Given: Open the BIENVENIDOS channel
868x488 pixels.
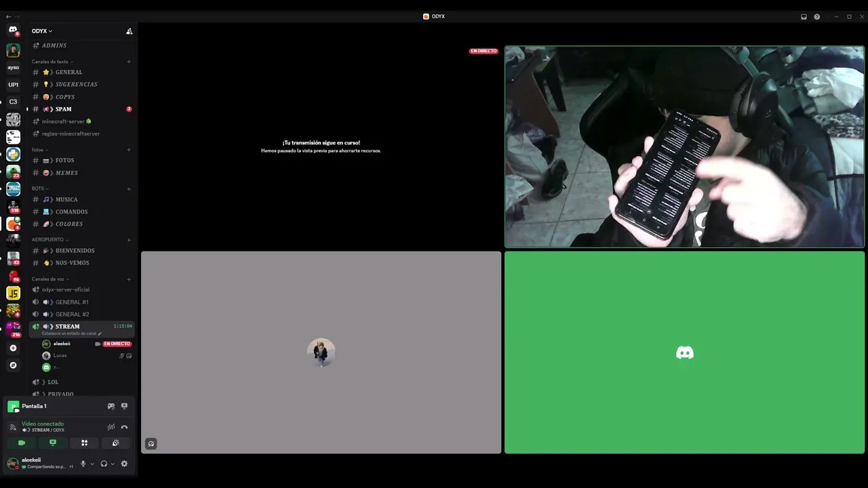Looking at the screenshot, I should tap(82, 251).
